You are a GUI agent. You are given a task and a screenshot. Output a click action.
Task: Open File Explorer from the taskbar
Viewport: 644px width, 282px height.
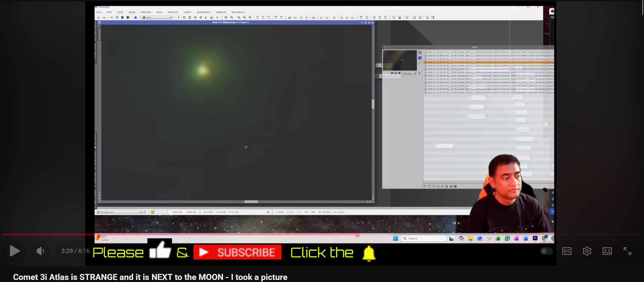click(x=470, y=238)
